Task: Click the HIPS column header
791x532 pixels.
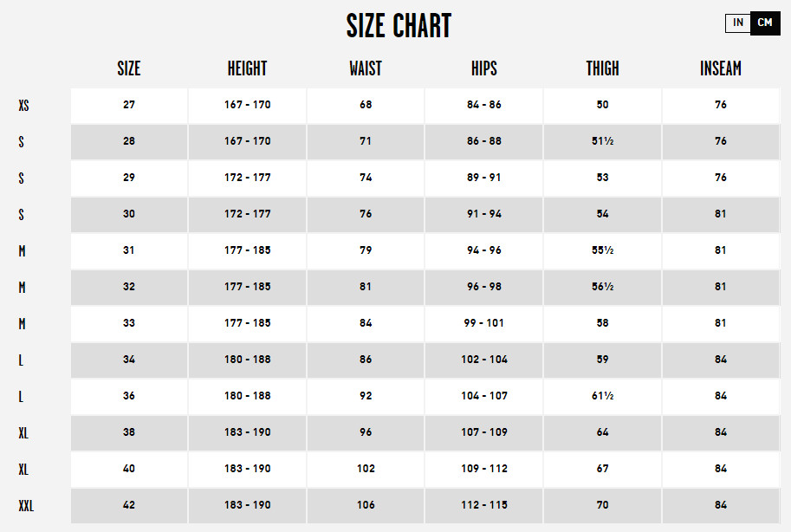Action: point(484,68)
